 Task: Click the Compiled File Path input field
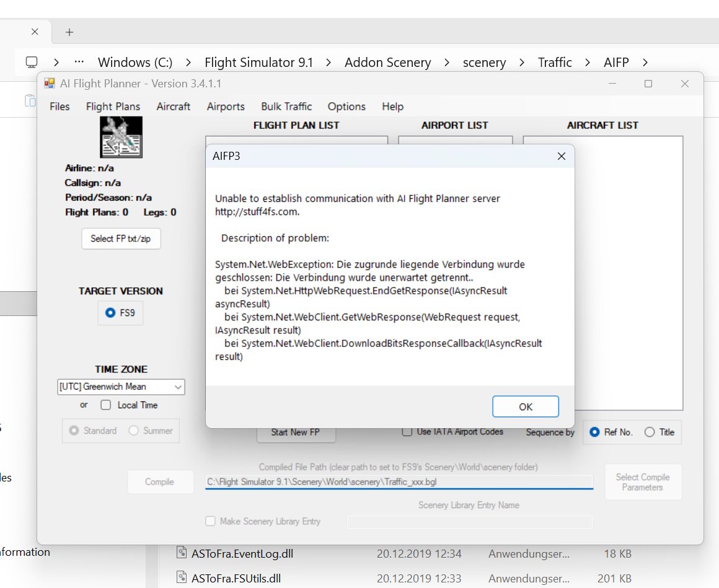(399, 481)
